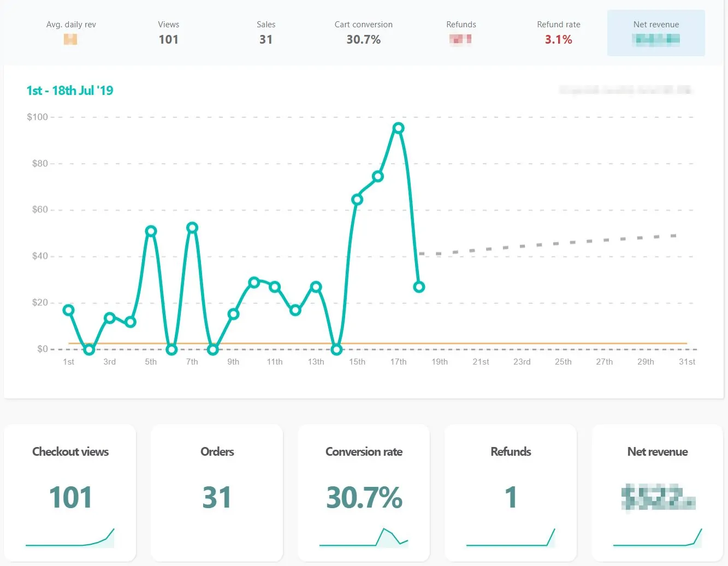The image size is (728, 566).
Task: Select the Avg. daily rev card
Action: click(71, 32)
